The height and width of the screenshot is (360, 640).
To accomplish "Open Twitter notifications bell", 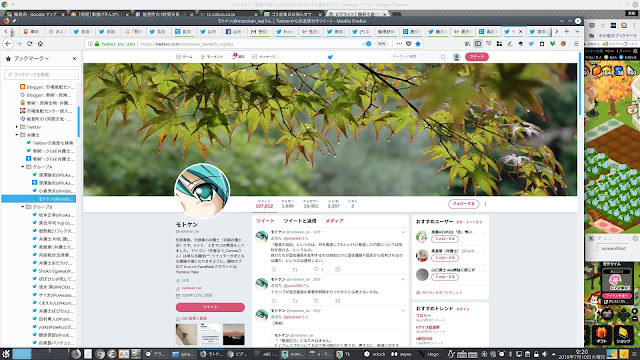I will (238, 57).
